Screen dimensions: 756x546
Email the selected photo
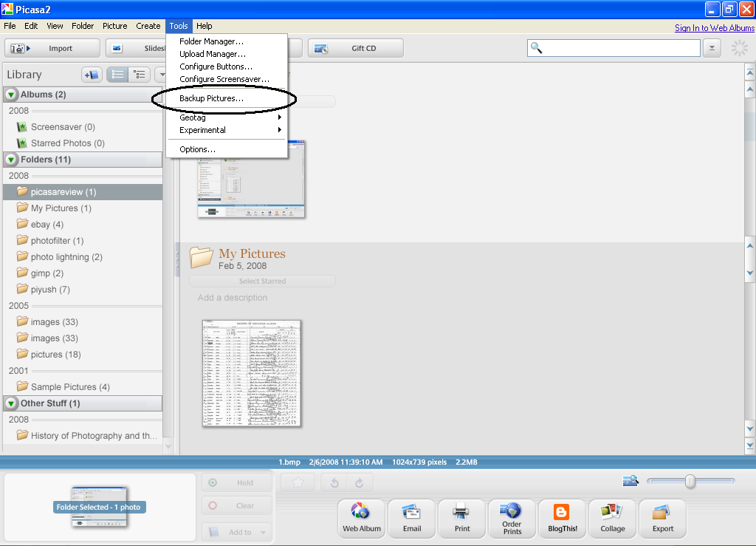point(412,518)
